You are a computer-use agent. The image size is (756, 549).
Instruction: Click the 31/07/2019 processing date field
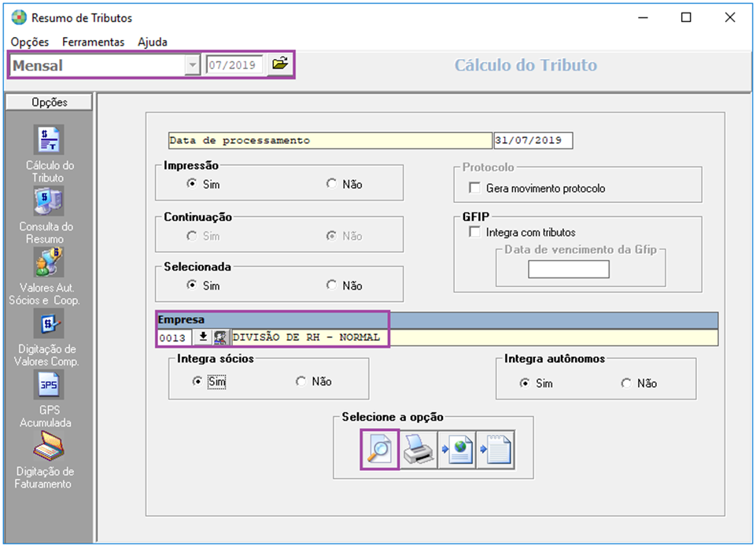(x=533, y=140)
